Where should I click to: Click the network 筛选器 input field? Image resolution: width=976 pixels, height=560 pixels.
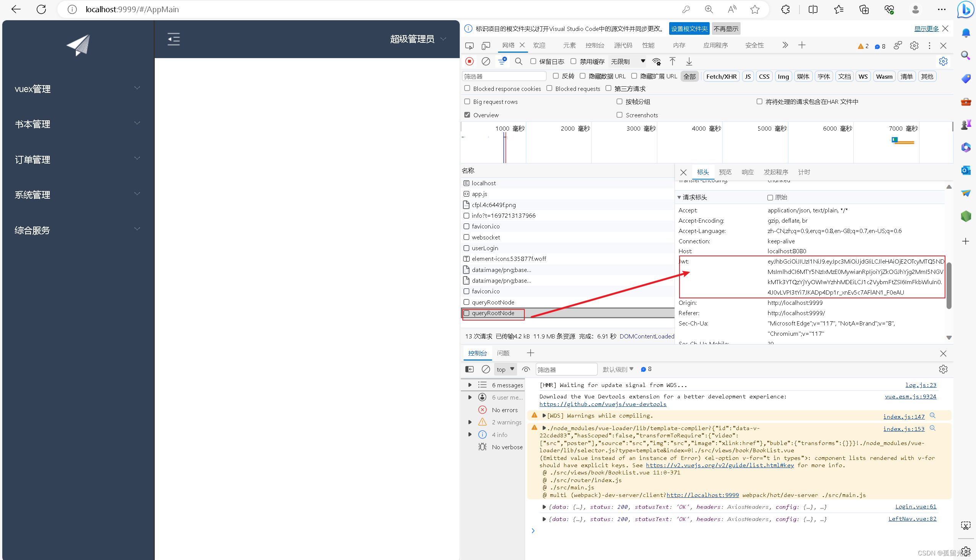[504, 76]
